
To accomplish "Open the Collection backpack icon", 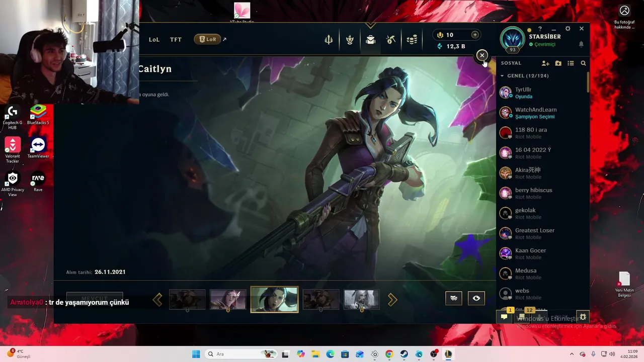I will (x=371, y=40).
